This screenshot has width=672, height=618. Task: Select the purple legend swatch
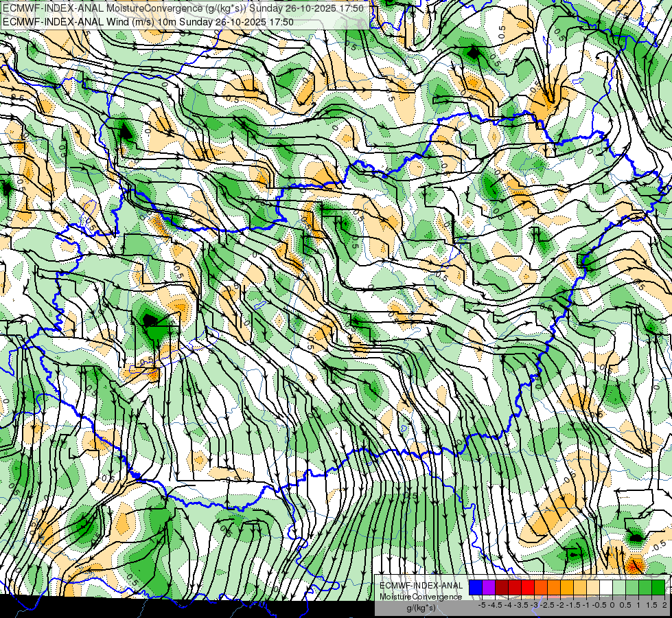[489, 587]
